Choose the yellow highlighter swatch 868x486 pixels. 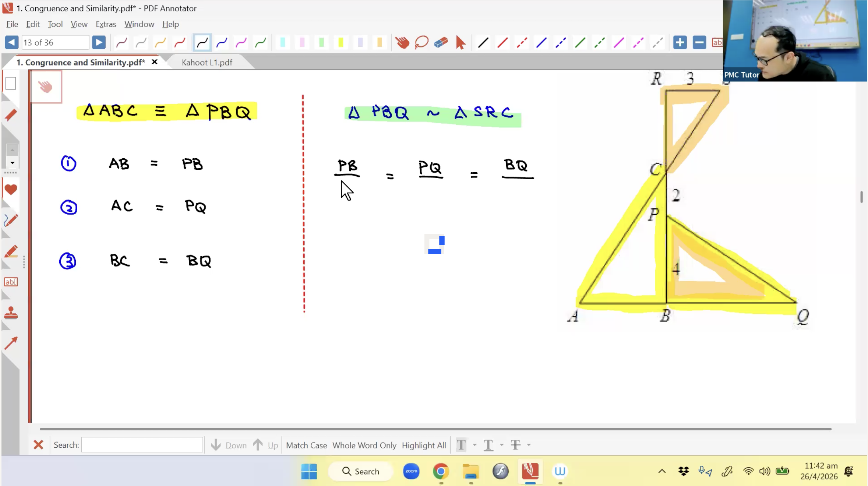coord(341,43)
